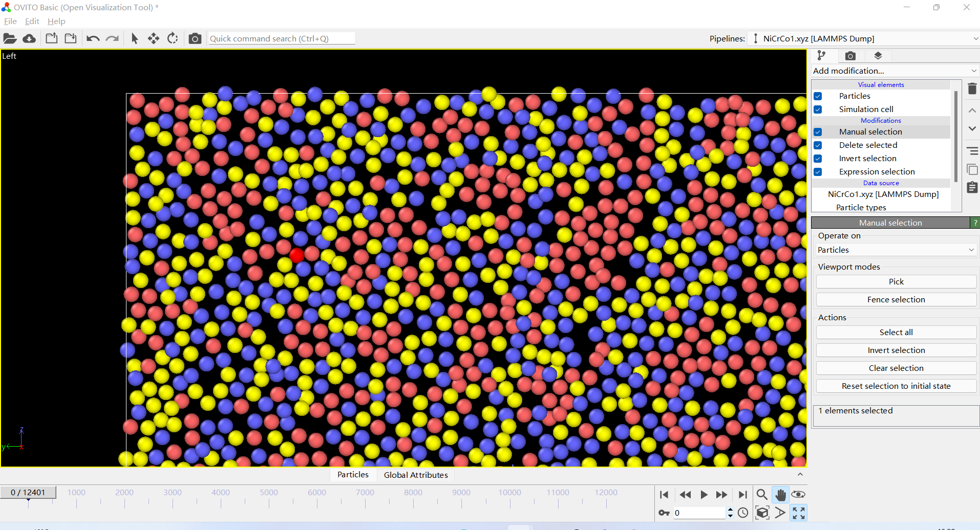980x530 pixels.
Task: Click the Select all button
Action: [x=896, y=332]
